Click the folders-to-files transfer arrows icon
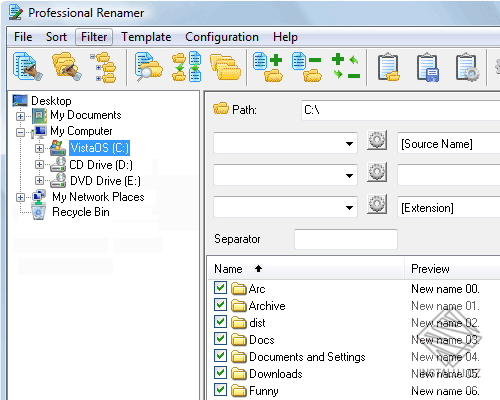This screenshot has height=400, width=500. 186,67
